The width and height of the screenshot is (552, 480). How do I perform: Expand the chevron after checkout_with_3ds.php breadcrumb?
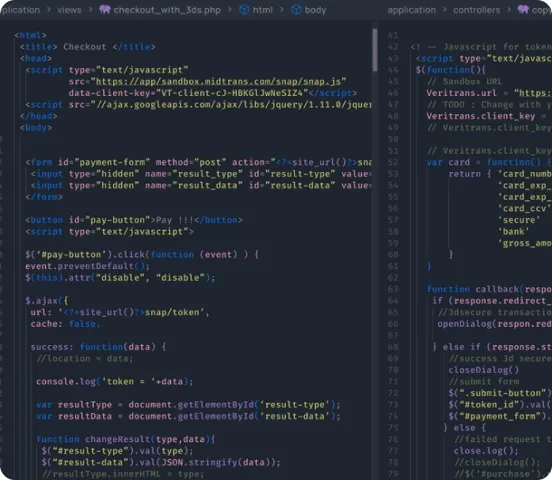230,10
